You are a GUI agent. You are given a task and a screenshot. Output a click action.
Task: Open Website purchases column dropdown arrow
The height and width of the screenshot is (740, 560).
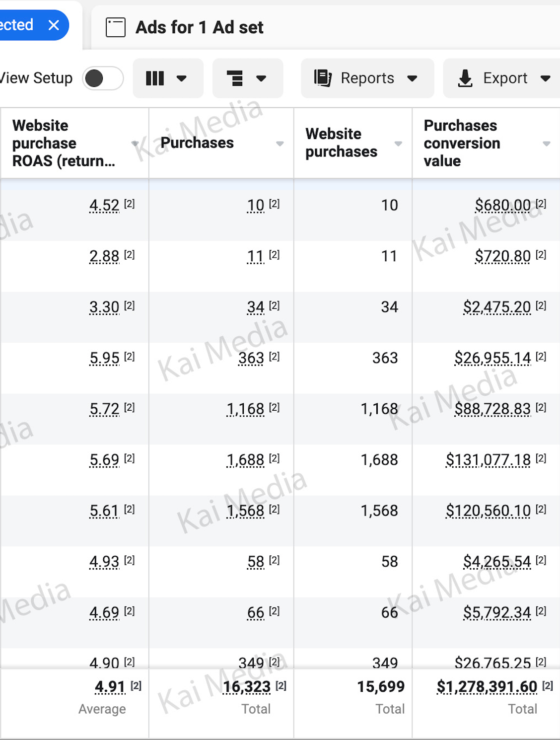point(398,144)
